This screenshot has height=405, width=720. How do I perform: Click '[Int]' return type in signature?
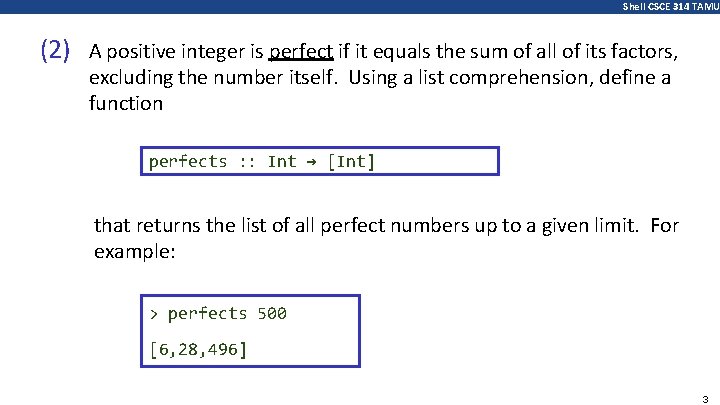(351, 162)
